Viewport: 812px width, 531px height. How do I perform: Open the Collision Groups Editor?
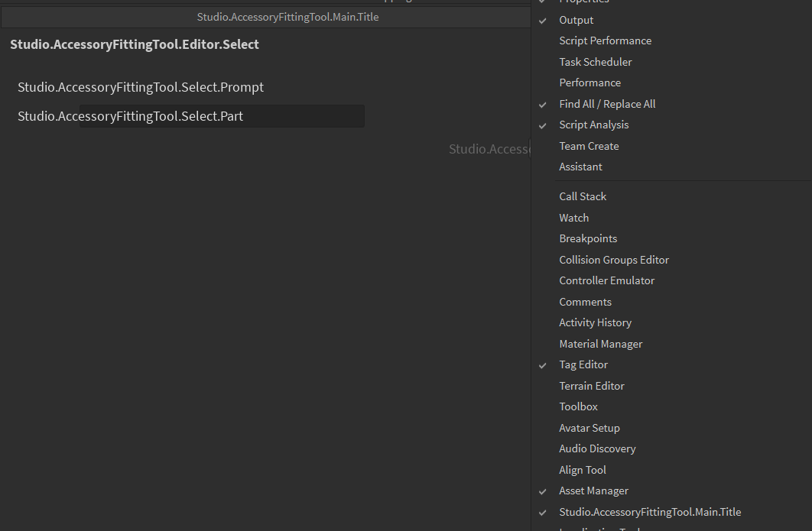pyautogui.click(x=613, y=259)
